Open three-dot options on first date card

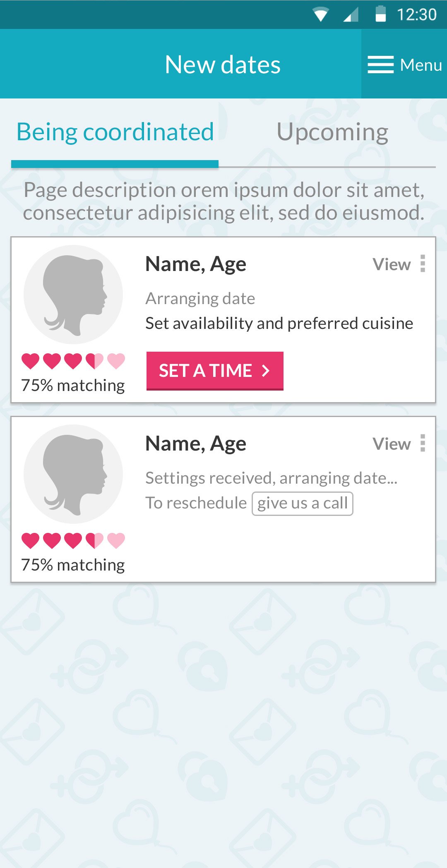pyautogui.click(x=423, y=264)
